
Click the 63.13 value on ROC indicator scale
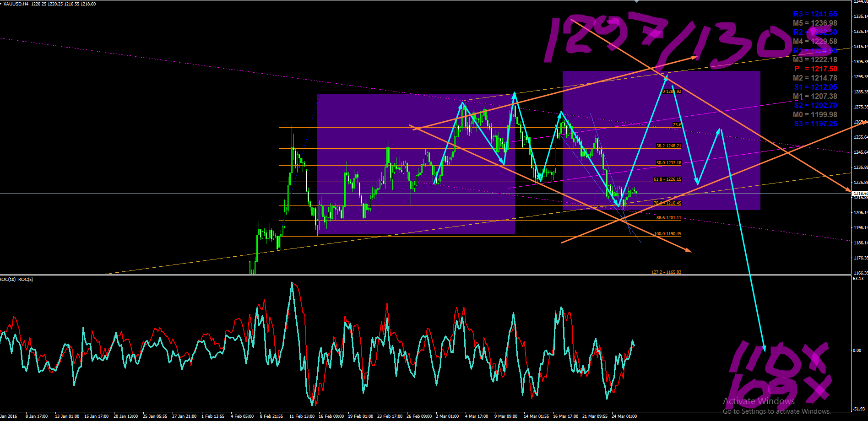(x=858, y=278)
